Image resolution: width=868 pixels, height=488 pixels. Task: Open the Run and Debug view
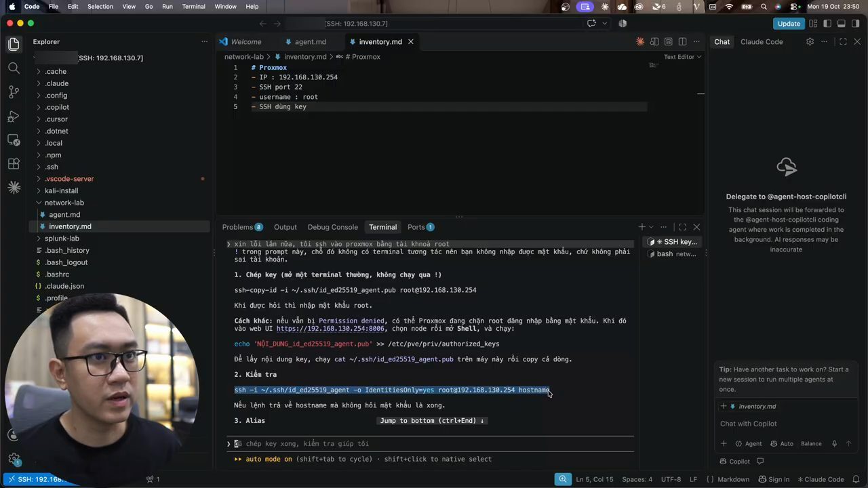pos(14,117)
